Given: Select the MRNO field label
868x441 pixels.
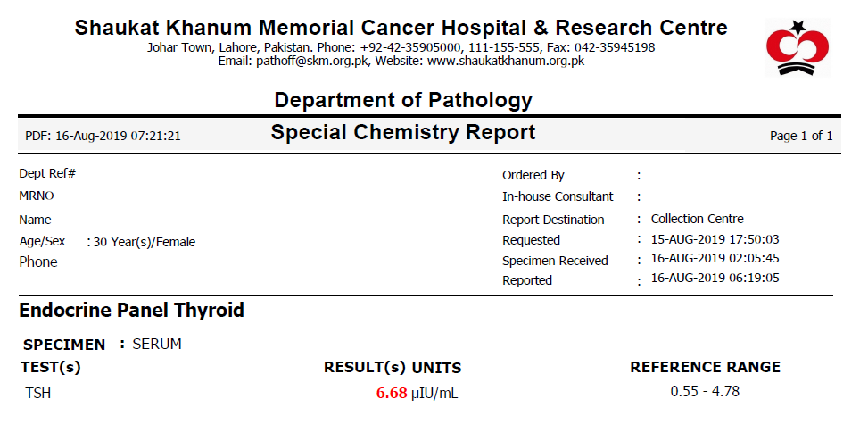Looking at the screenshot, I should point(37,196).
